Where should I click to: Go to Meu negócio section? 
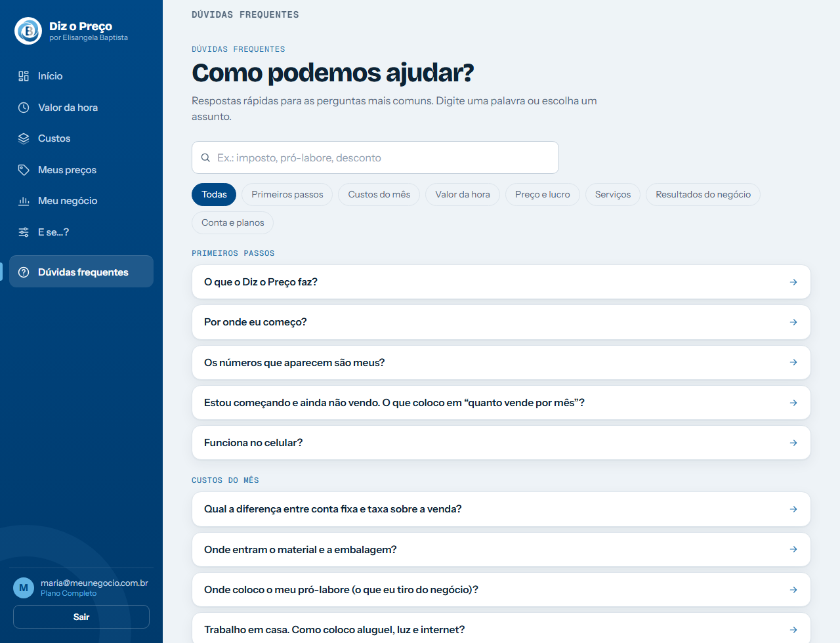coord(81,201)
